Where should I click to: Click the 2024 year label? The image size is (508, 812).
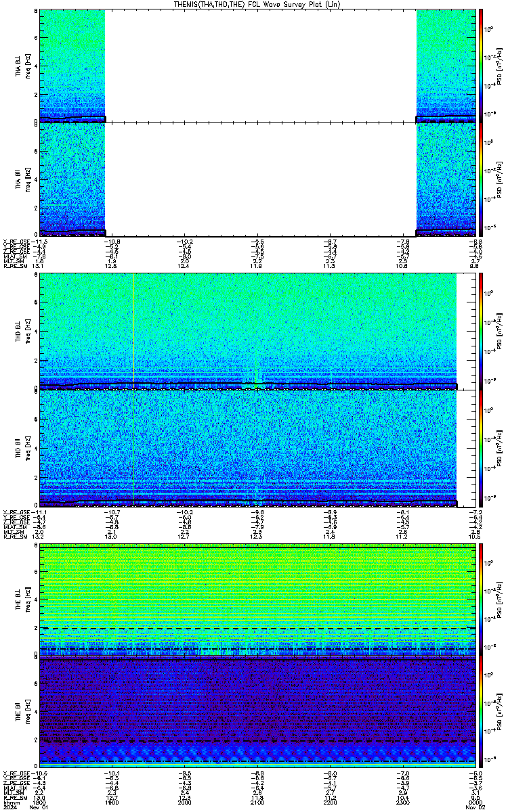10,808
